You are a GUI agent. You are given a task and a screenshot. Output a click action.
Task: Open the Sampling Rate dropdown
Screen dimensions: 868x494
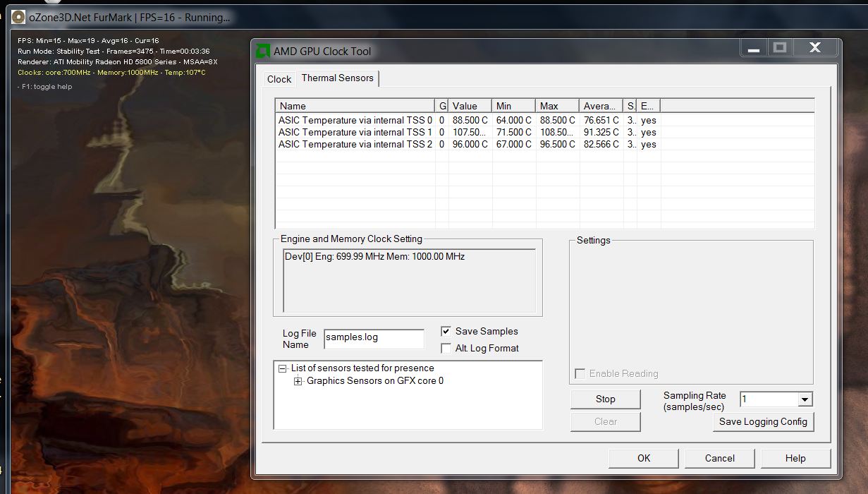(x=805, y=399)
